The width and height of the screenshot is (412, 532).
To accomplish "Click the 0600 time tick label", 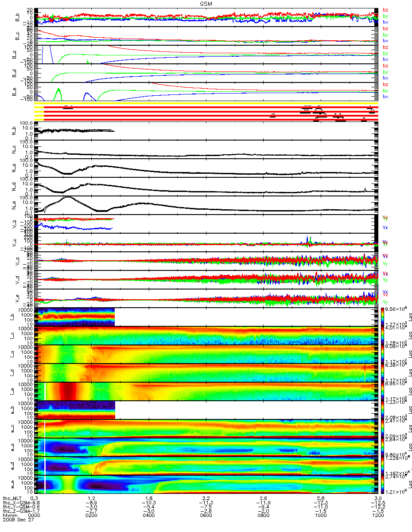I will click(x=206, y=516).
